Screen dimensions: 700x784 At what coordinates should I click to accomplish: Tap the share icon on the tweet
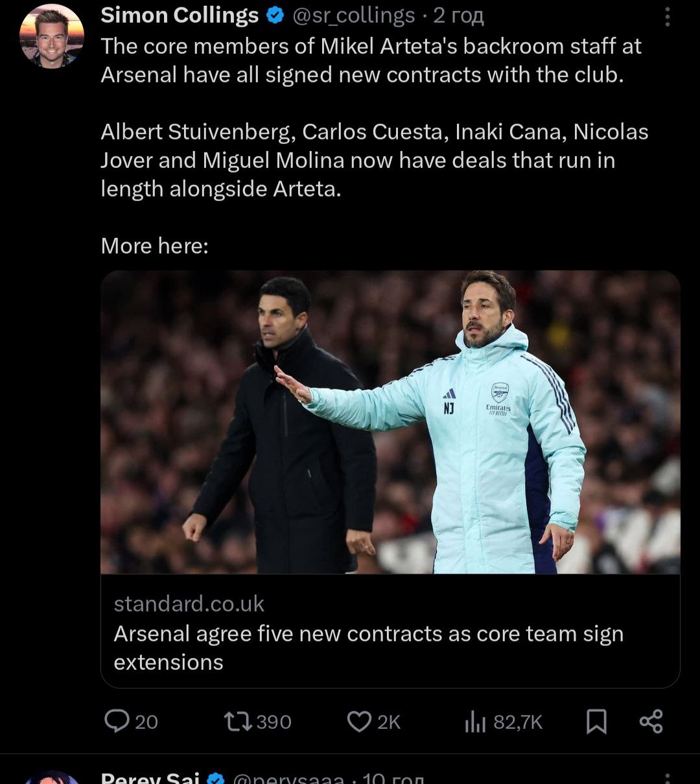[x=651, y=721]
